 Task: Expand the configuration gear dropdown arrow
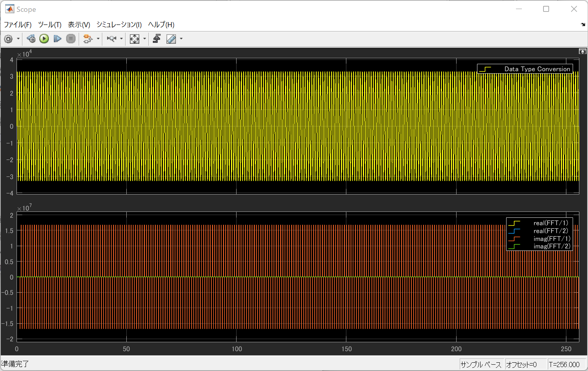pos(18,39)
